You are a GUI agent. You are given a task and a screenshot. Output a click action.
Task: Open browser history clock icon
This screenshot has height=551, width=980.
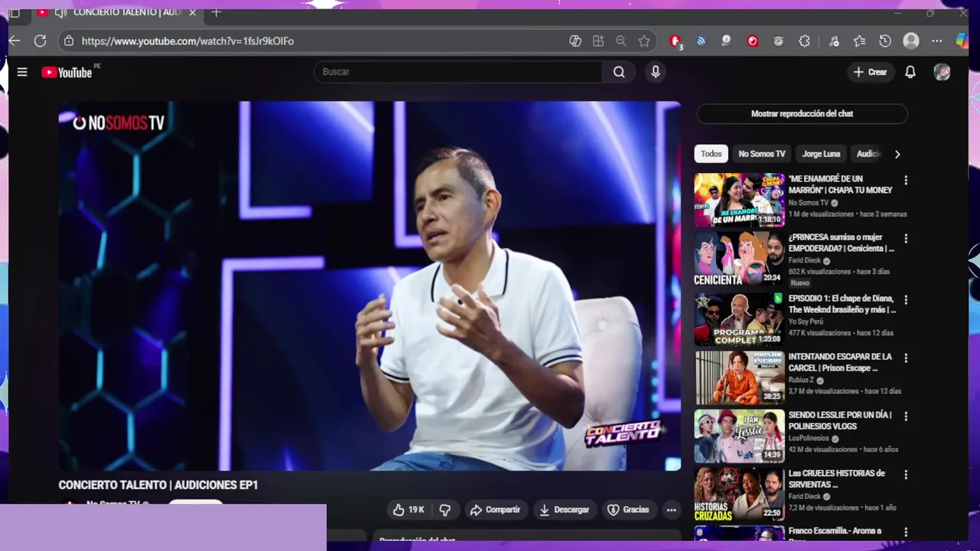(x=885, y=41)
